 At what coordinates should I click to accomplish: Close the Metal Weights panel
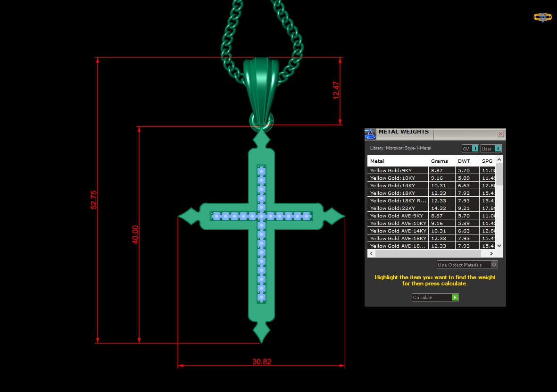pos(500,133)
